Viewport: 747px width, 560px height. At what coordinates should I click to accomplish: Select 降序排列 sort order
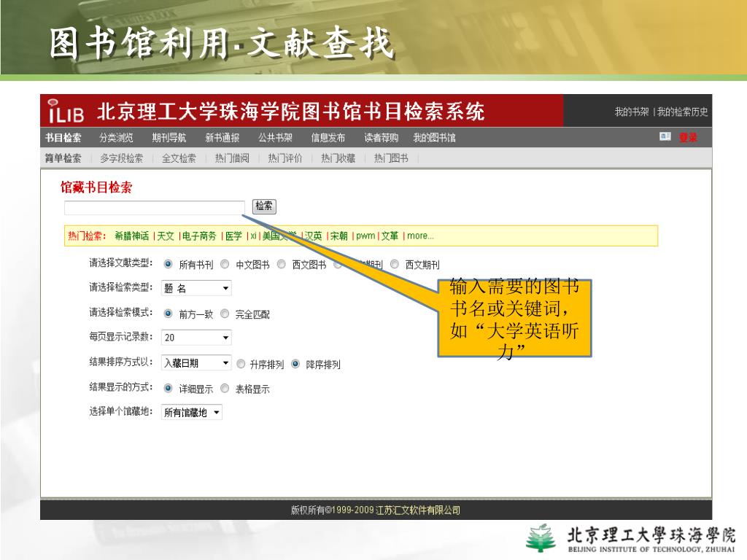295,364
